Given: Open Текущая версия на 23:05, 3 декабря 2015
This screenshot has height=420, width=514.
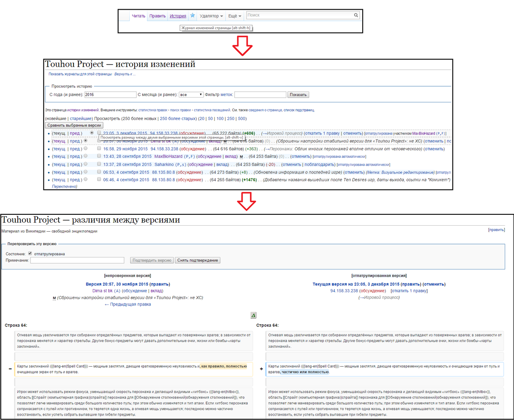Looking at the screenshot, I should coord(356,284).
